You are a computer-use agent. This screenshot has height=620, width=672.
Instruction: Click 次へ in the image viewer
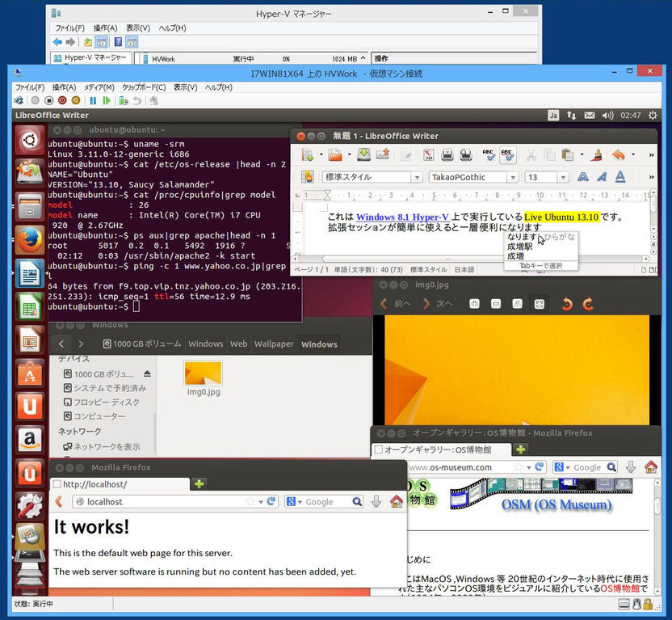click(438, 304)
